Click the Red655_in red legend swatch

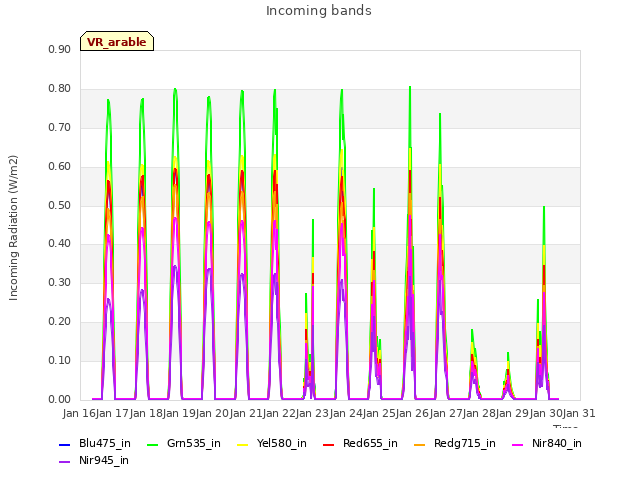[329, 444]
